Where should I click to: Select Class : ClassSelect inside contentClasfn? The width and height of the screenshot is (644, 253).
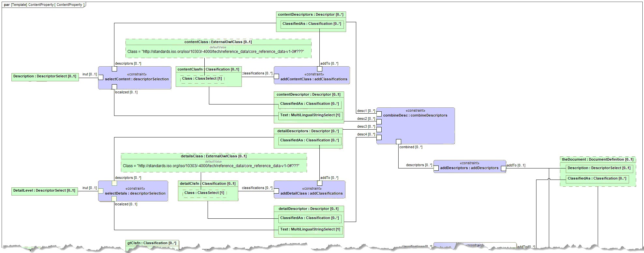coord(202,79)
